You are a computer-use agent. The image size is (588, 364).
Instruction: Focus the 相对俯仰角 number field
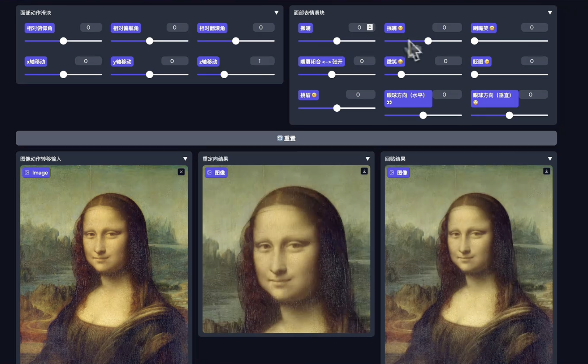91,28
